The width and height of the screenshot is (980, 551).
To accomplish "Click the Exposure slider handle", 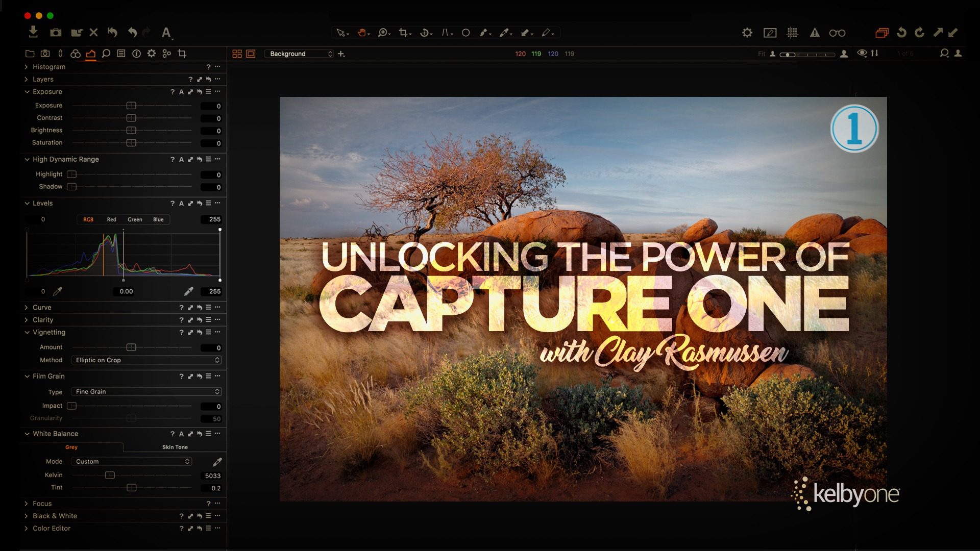I will pos(131,106).
